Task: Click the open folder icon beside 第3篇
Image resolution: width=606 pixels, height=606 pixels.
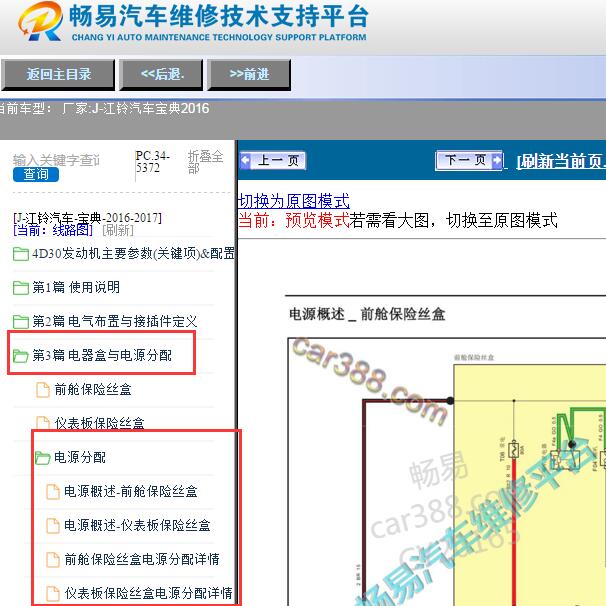Action: point(20,356)
